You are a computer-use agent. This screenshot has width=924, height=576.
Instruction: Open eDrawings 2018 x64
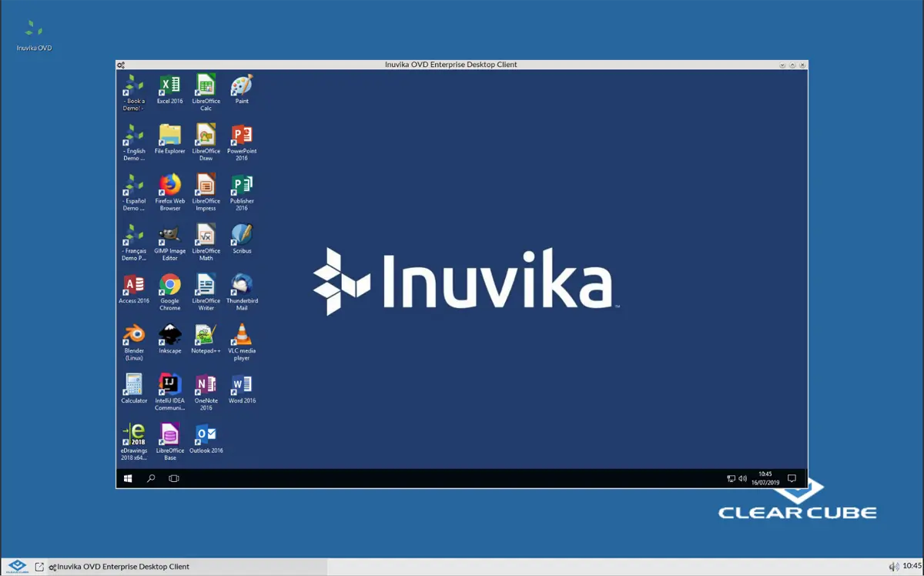pos(134,443)
